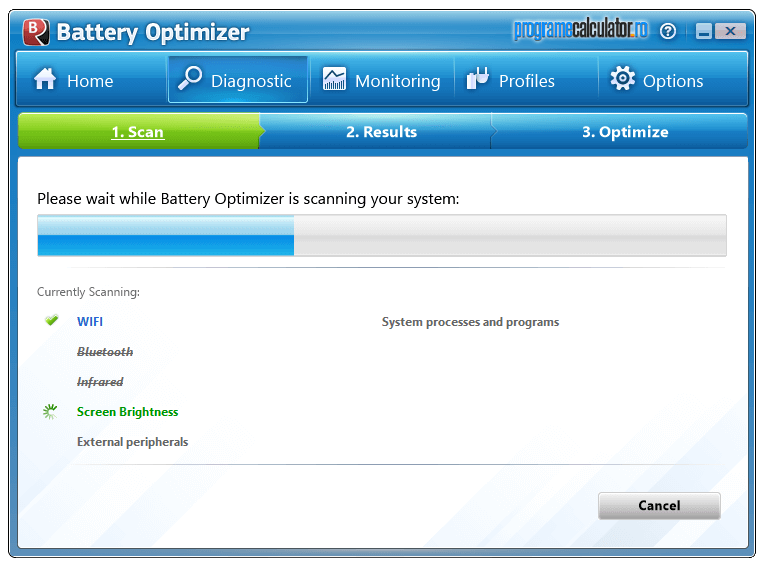This screenshot has height=566, width=763.
Task: Switch to the Home tab
Action: (92, 79)
